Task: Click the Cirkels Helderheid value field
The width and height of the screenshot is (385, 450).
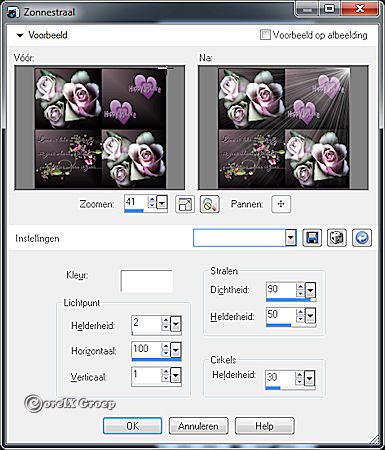Action: pyautogui.click(x=280, y=378)
